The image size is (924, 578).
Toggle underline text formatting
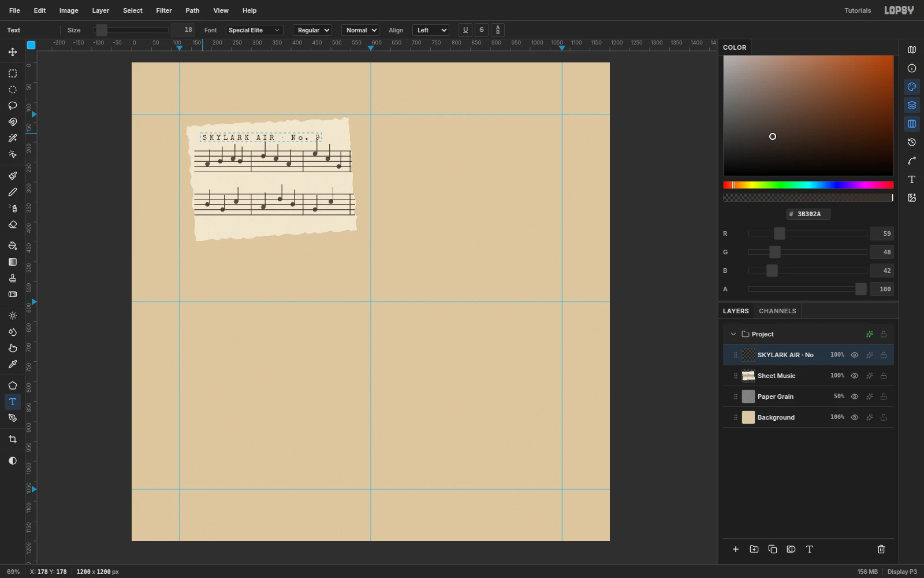pos(465,30)
